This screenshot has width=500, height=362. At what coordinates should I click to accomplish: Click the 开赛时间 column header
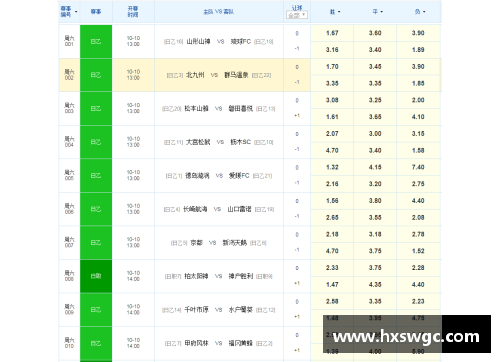pyautogui.click(x=133, y=12)
